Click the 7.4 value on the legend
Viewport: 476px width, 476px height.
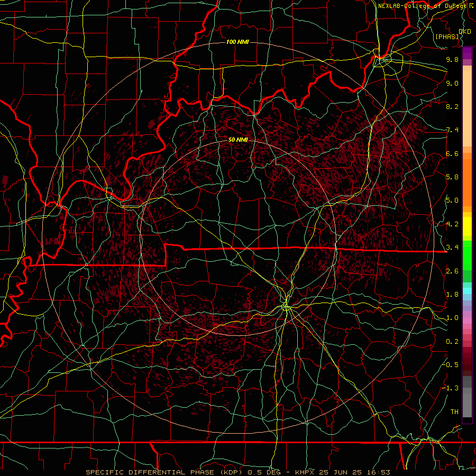coord(452,130)
